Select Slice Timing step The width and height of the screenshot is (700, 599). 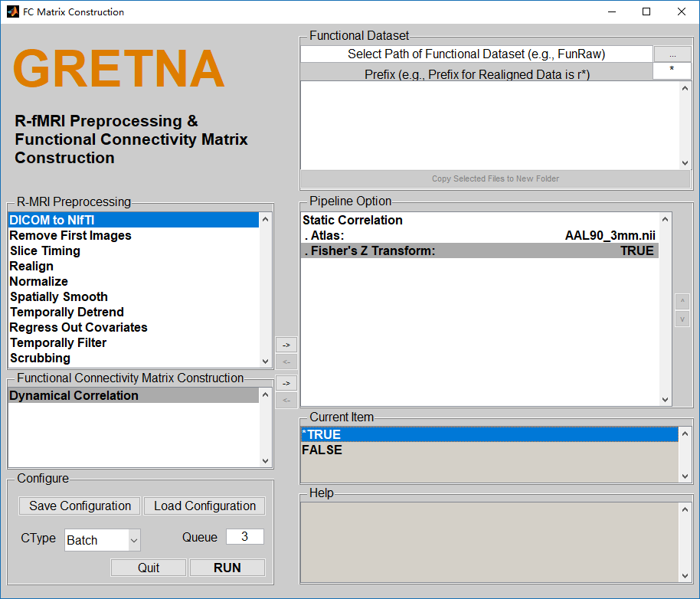pos(133,250)
